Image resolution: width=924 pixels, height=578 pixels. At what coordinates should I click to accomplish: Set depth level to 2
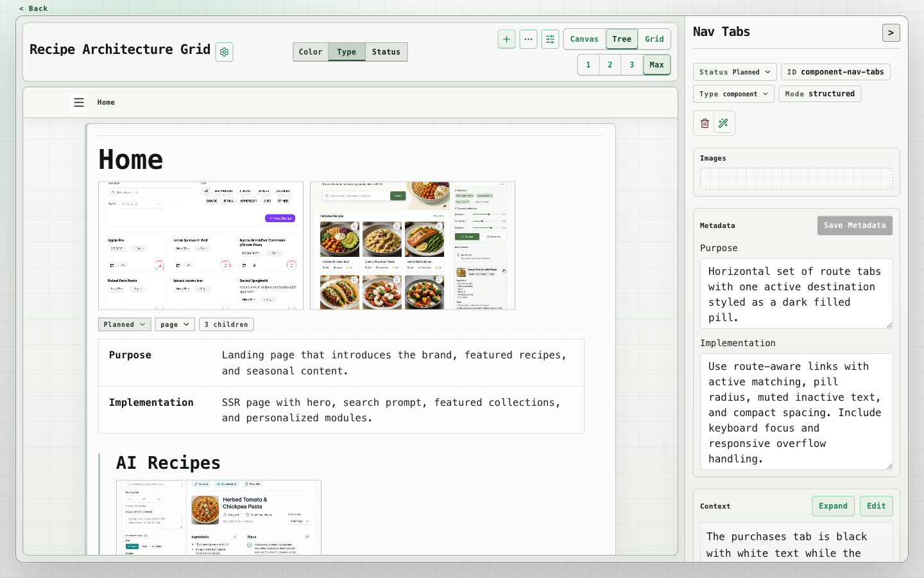coord(610,65)
